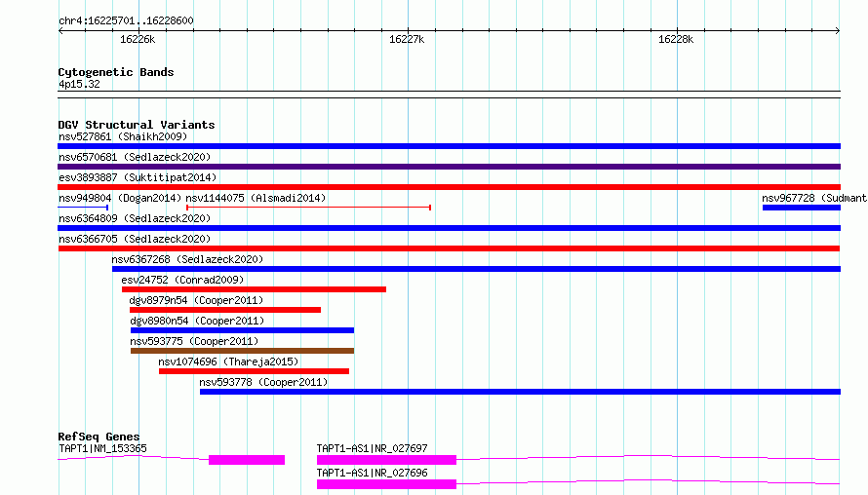Click the nsv1074696 (Thareja2015) label

click(x=228, y=362)
